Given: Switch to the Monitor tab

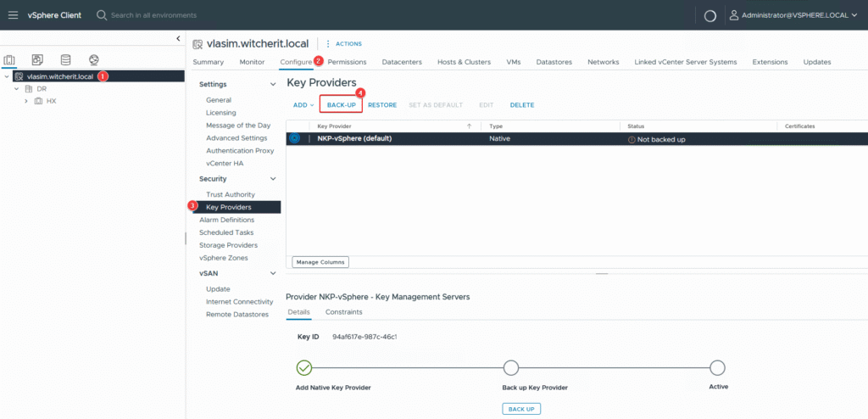Looking at the screenshot, I should tap(252, 62).
